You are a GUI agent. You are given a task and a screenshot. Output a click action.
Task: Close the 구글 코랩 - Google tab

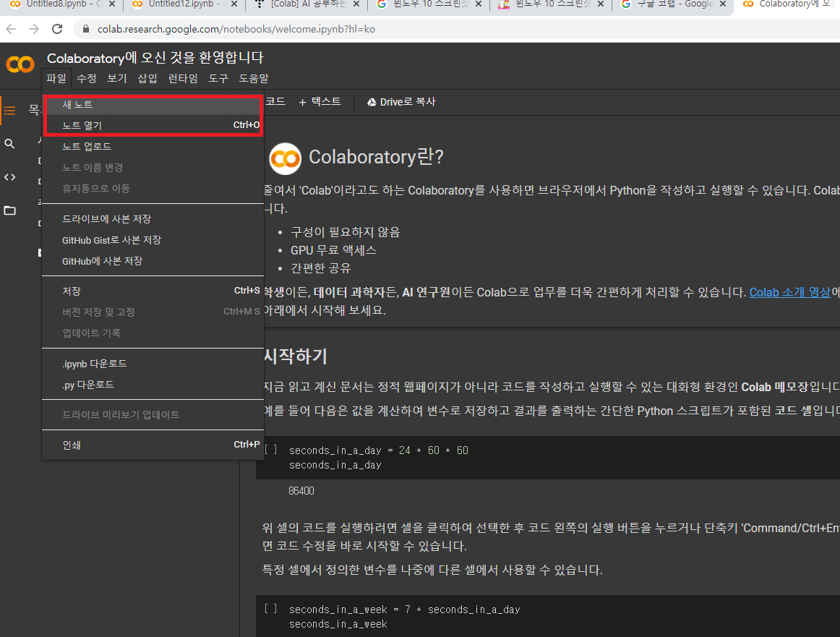[x=723, y=4]
